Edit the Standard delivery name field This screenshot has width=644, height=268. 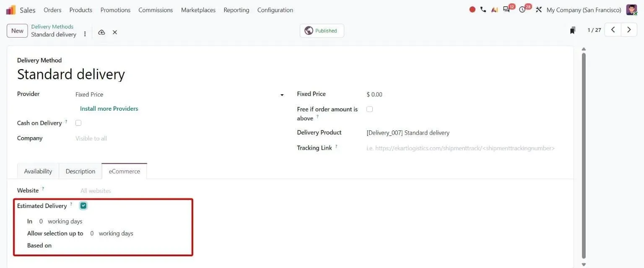coord(71,75)
